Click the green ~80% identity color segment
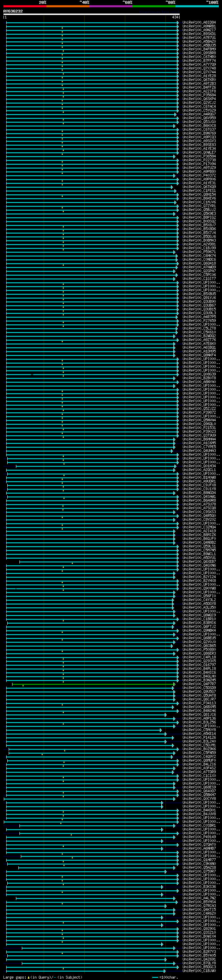222x980 pixels. (154, 6)
